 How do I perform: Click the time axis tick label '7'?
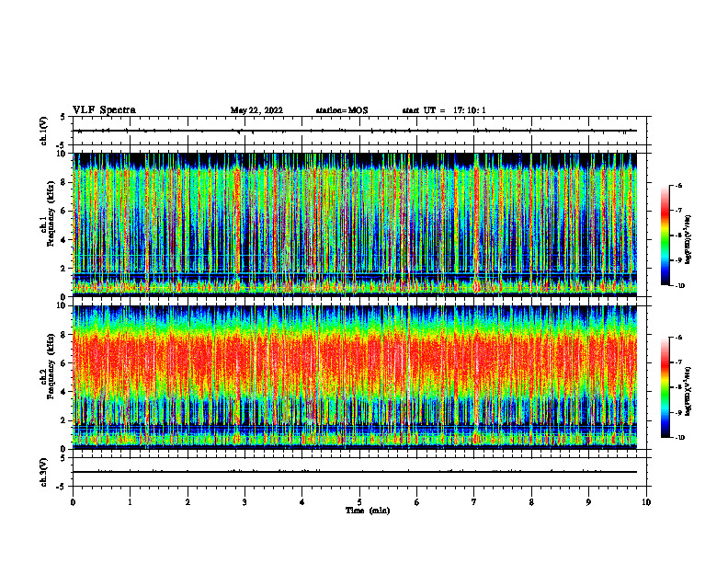click(474, 502)
